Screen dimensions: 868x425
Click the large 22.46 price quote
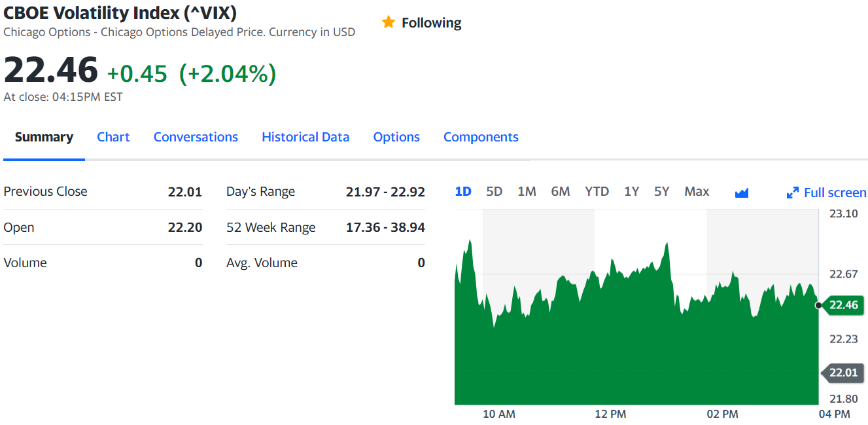pos(50,70)
